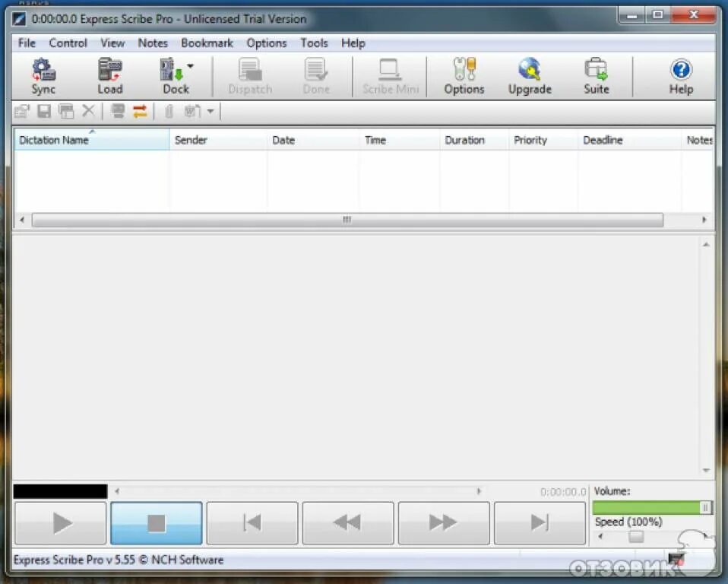Click the playback position right arrow
Image resolution: width=728 pixels, height=584 pixels.
tap(479, 491)
